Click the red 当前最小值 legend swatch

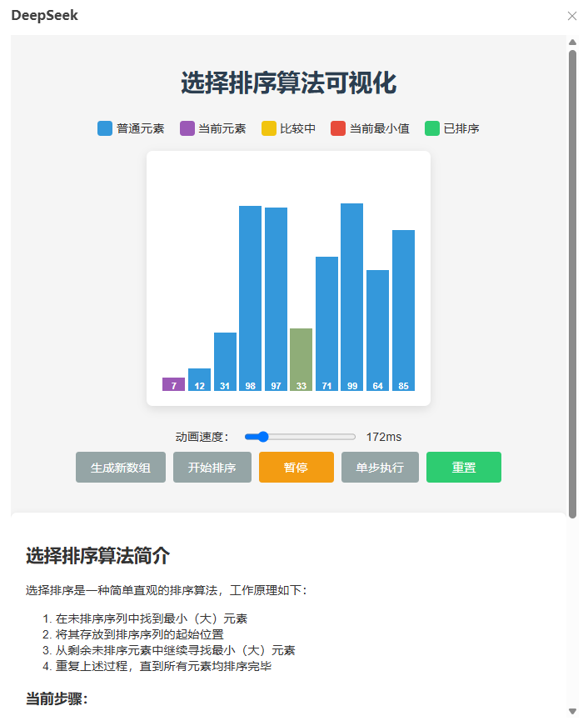click(x=338, y=128)
